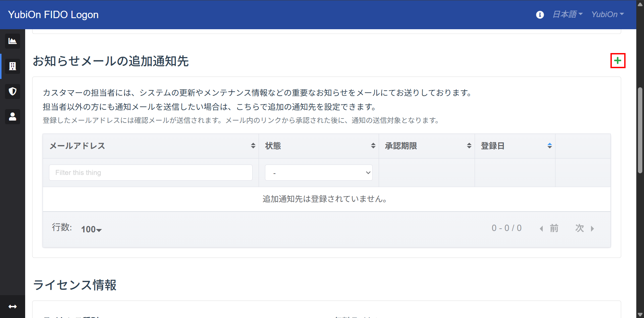644x318 pixels.
Task: Open the YubiOn account menu
Action: [607, 14]
